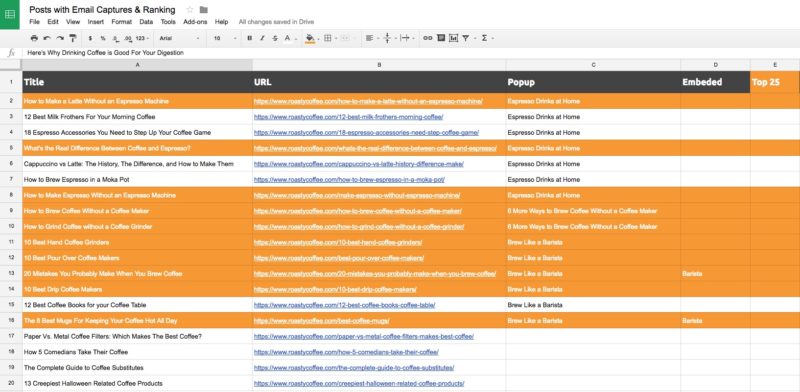Select the 'Title' header cell
The image size is (800, 392).
click(137, 82)
